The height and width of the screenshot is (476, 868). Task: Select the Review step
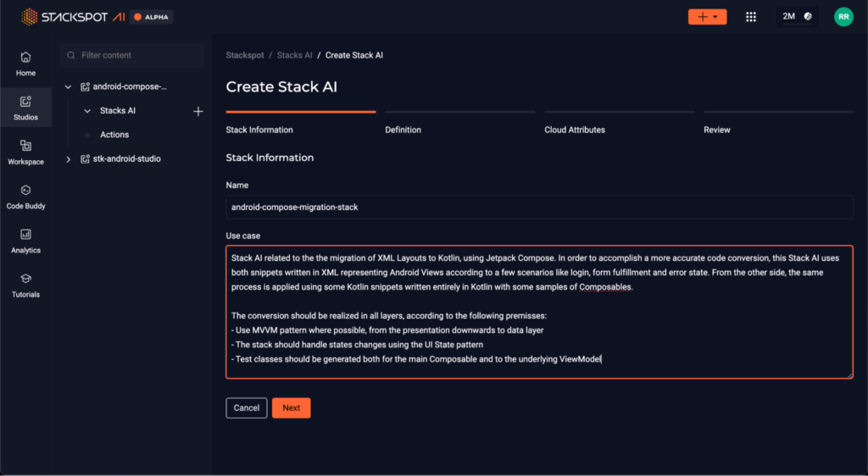click(x=778, y=122)
